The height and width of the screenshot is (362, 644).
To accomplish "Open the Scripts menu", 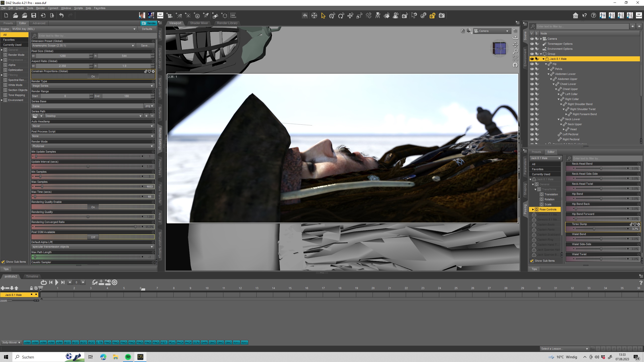I will pos(78,8).
